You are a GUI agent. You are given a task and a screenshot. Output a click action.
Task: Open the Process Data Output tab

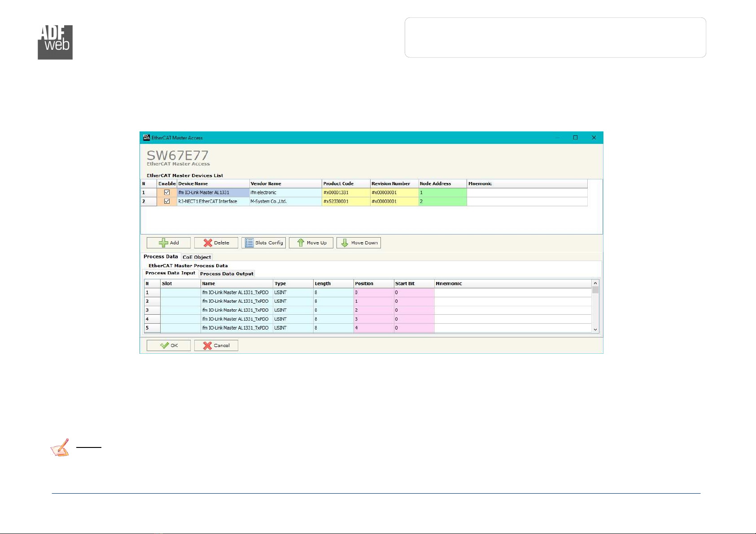pyautogui.click(x=227, y=274)
